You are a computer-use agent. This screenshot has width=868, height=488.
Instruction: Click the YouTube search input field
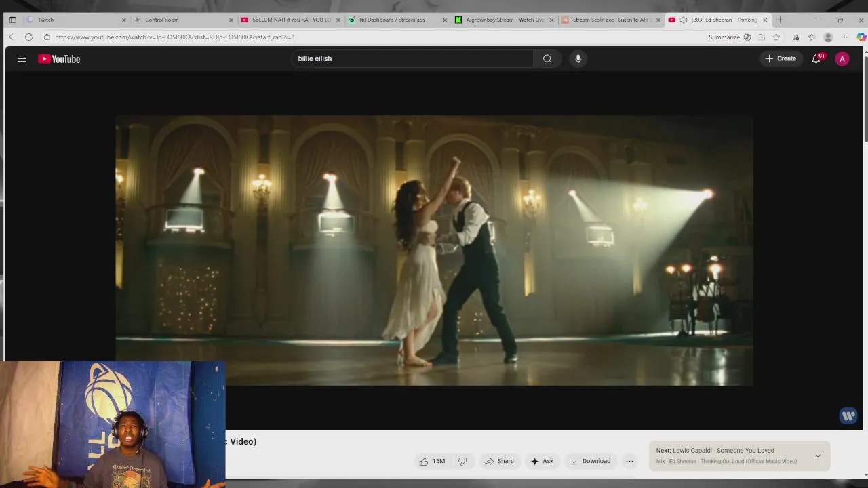click(x=412, y=58)
